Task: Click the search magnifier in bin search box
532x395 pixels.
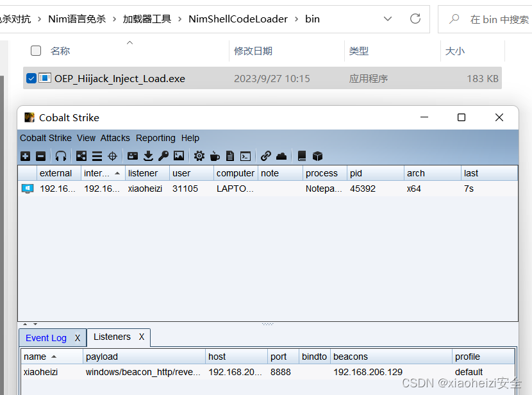Action: (454, 19)
